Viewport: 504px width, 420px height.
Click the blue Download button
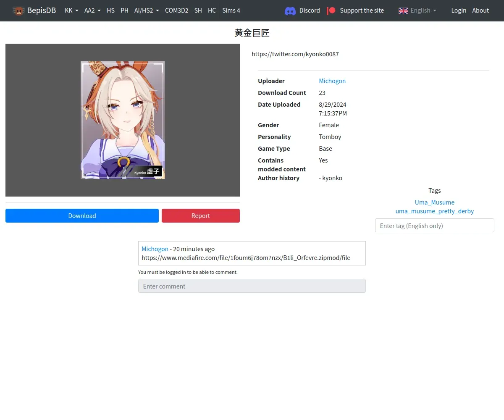tap(82, 215)
